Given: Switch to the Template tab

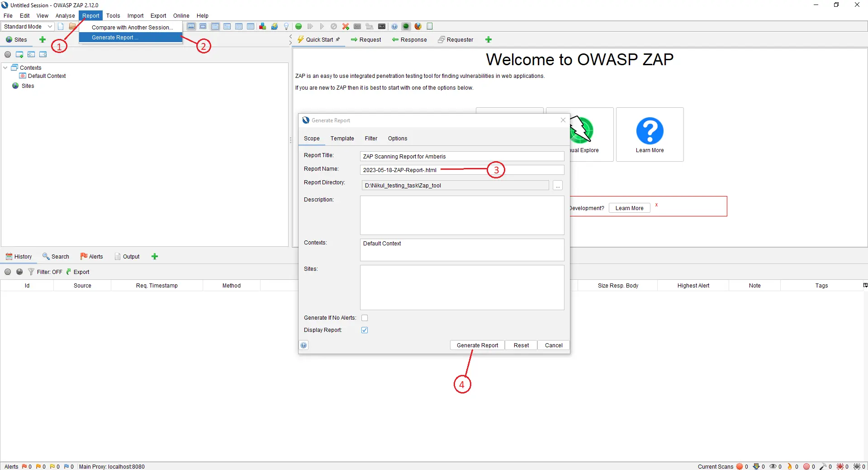Looking at the screenshot, I should click(x=342, y=139).
